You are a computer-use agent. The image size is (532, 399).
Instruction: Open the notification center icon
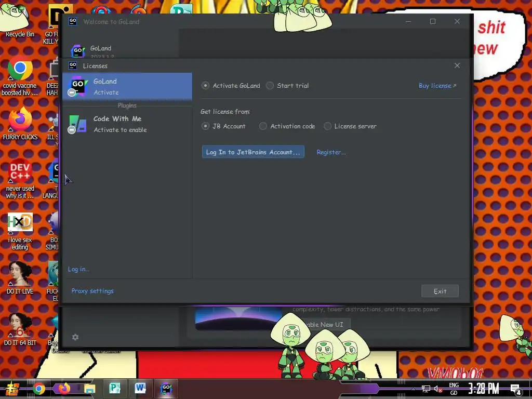coord(515,389)
